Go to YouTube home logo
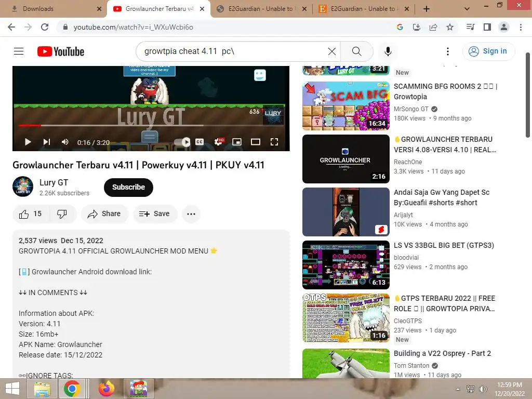 [61, 51]
